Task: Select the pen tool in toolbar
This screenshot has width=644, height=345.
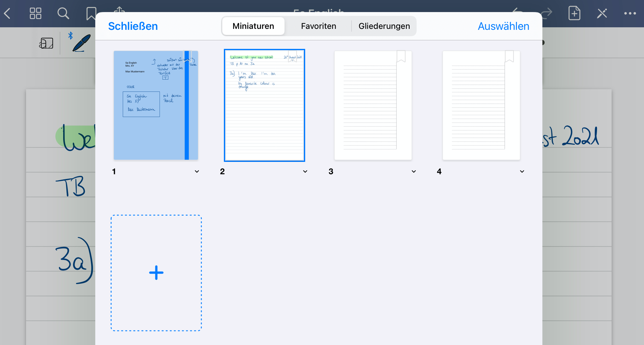Action: pos(81,43)
